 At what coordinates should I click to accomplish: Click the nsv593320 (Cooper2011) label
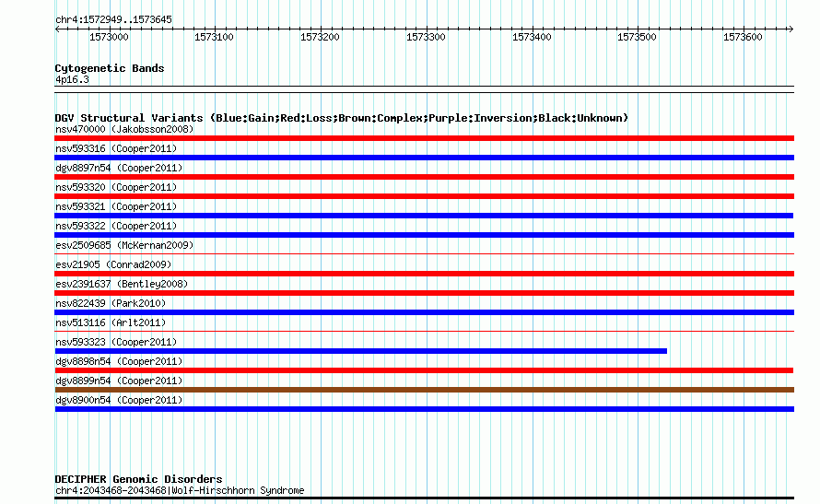click(x=116, y=187)
